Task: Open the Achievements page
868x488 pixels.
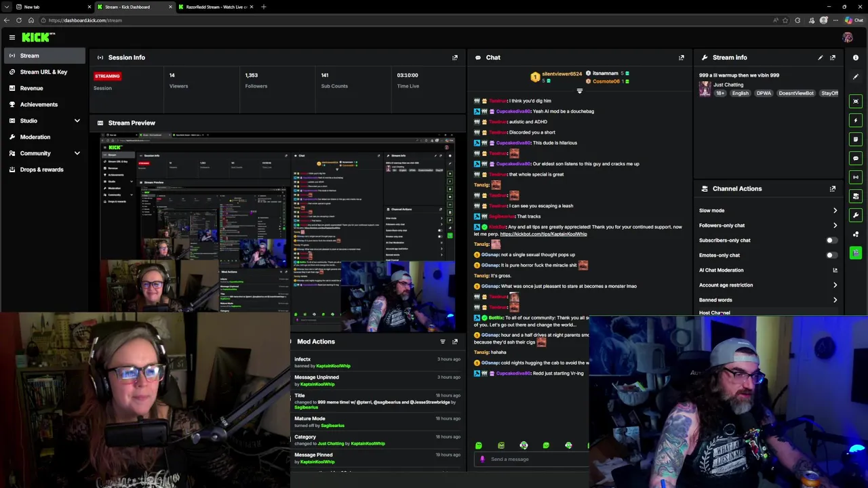Action: (x=43, y=104)
